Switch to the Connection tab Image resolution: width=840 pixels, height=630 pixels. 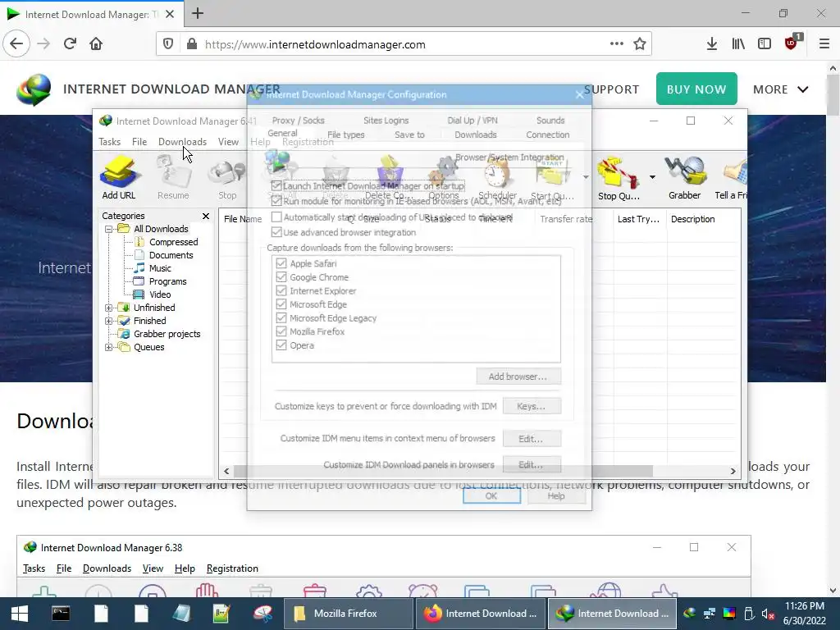(547, 135)
